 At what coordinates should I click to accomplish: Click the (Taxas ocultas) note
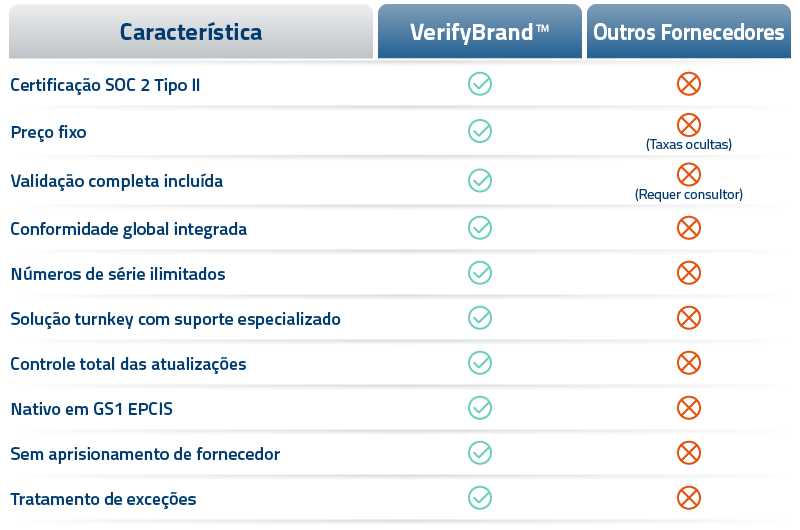(x=689, y=145)
